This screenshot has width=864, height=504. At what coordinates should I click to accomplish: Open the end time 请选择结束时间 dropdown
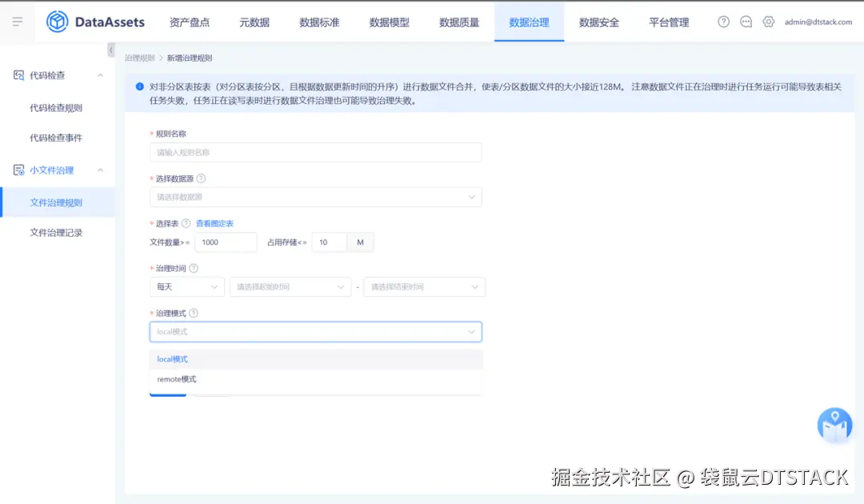tap(424, 287)
